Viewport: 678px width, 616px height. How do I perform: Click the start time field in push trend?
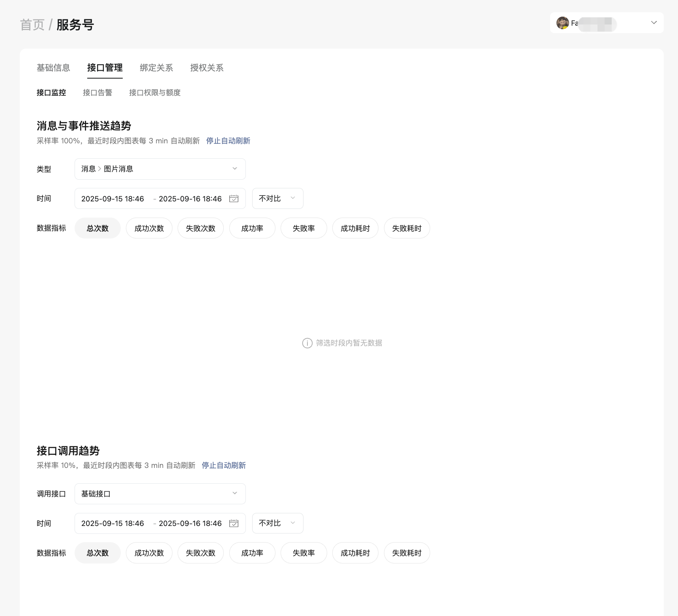pos(112,199)
